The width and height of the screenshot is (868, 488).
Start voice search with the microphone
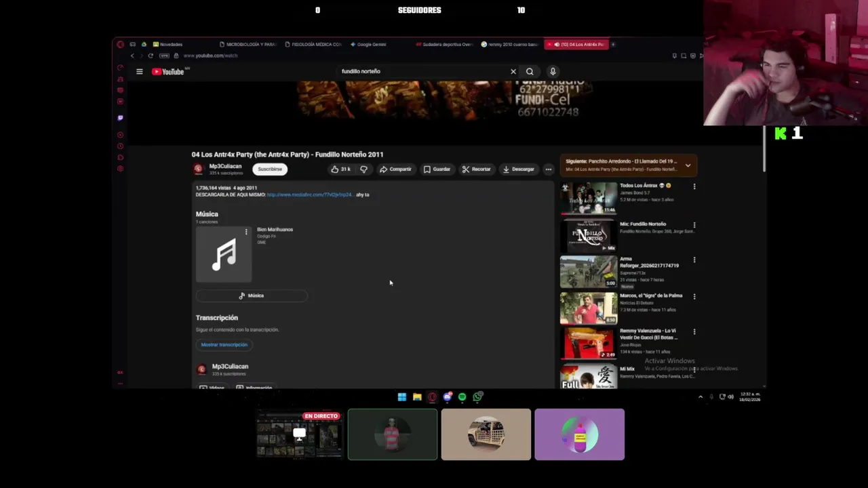coord(553,71)
